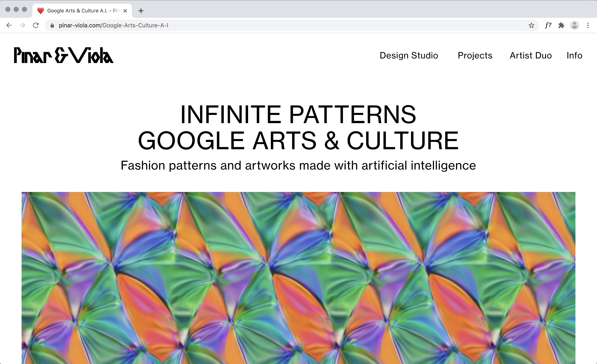Click the yellow macOS minimize button

coord(16,9)
